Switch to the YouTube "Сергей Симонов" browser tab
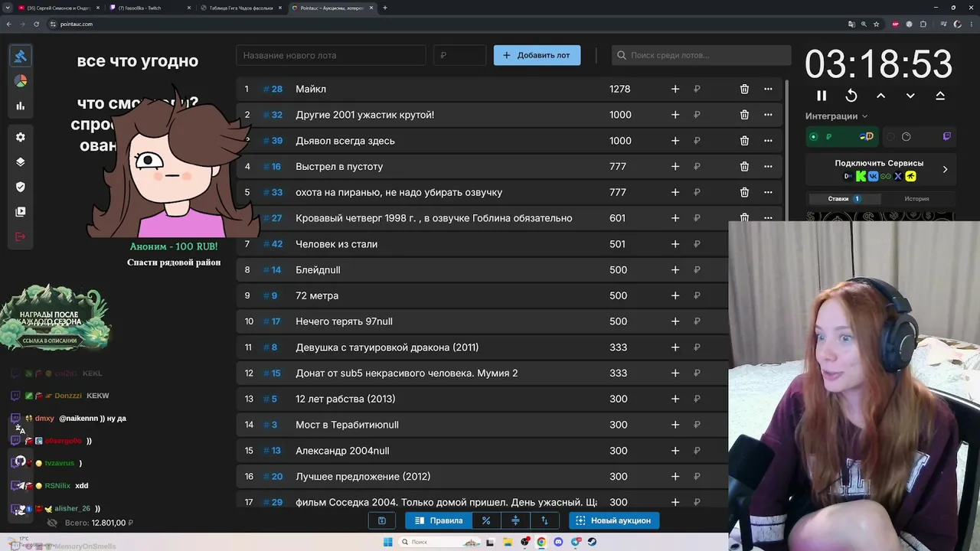This screenshot has height=551, width=980. click(x=59, y=8)
